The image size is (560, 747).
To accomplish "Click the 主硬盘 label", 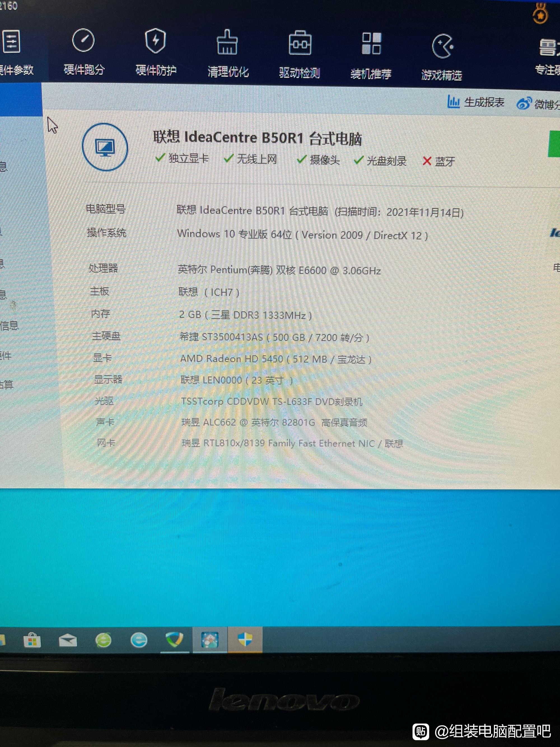I will click(106, 336).
